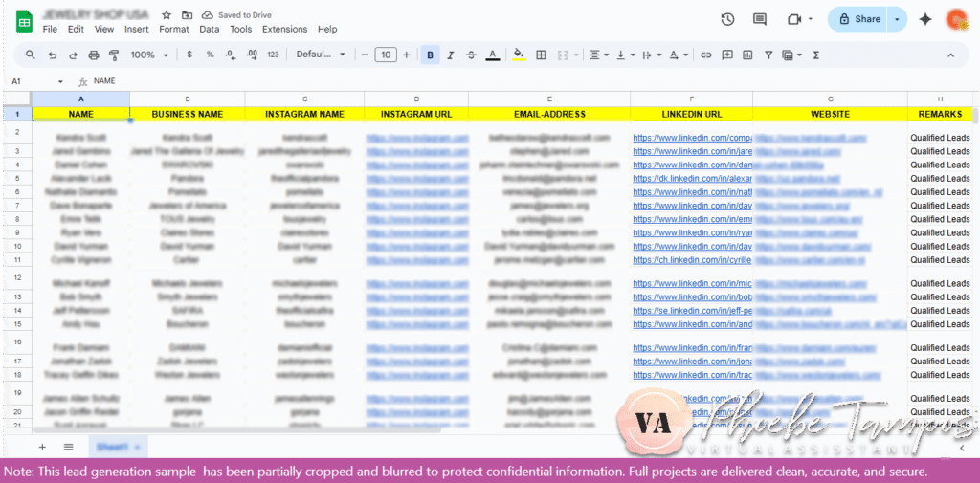Toggle strikethrough formatting
This screenshot has width=980, height=483.
[x=471, y=55]
